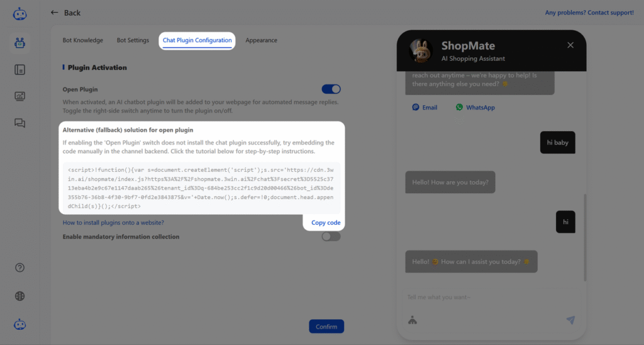
Task: Open 'How to install plugins onto a website?'
Action: pyautogui.click(x=113, y=222)
